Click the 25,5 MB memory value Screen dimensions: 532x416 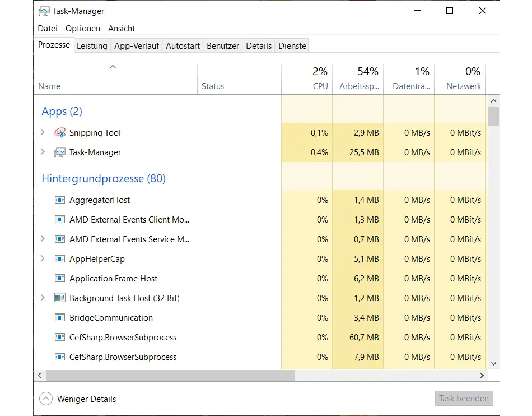pyautogui.click(x=364, y=152)
